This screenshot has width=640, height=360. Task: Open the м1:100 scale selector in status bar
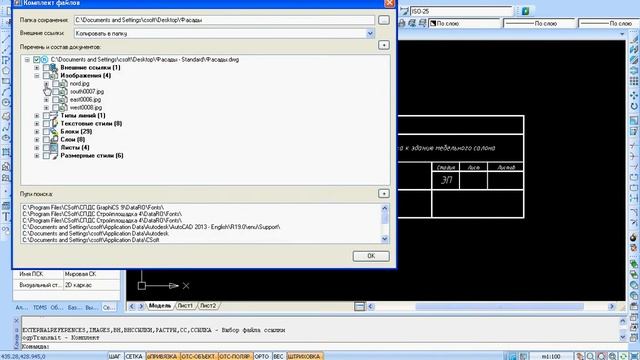pyautogui.click(x=551, y=356)
